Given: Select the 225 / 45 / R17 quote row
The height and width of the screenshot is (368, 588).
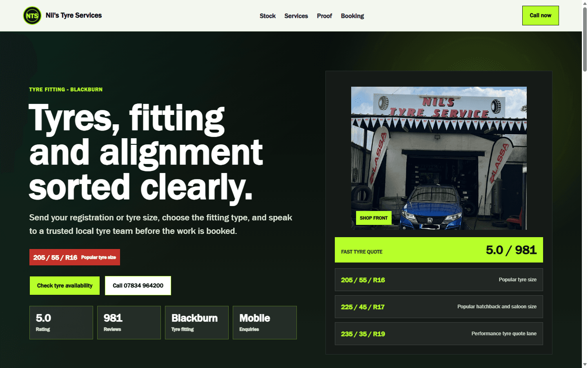Looking at the screenshot, I should [439, 307].
